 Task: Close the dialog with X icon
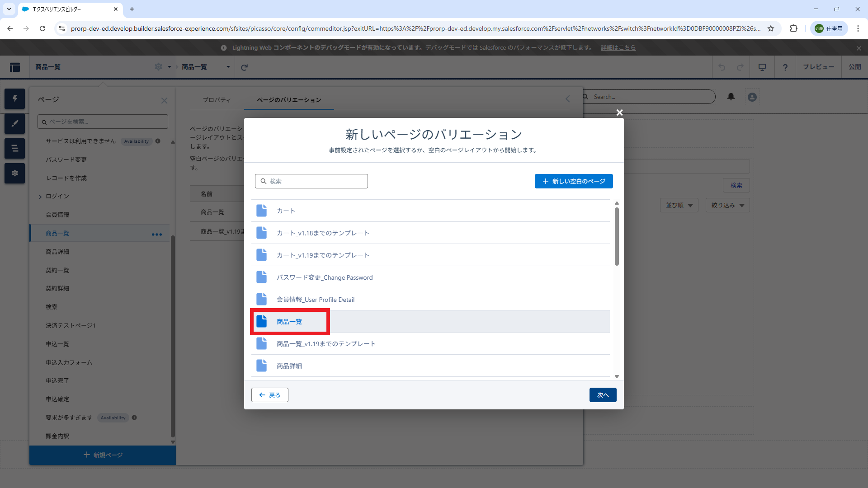coord(619,113)
